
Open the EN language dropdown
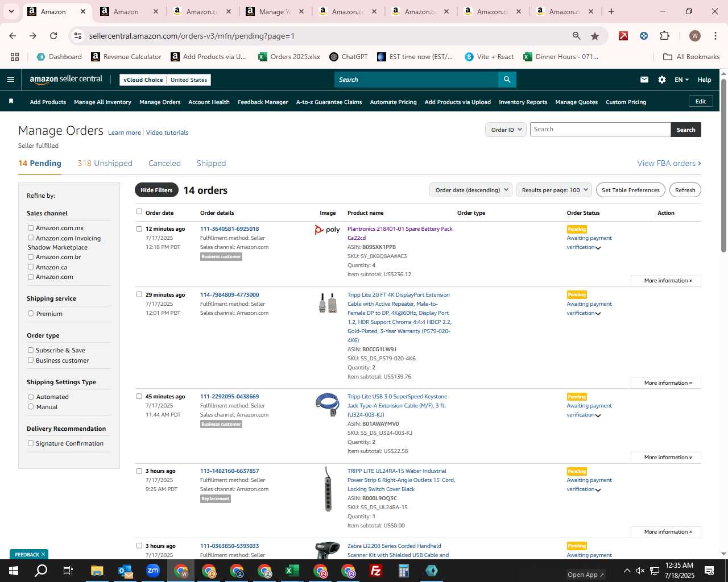point(681,80)
